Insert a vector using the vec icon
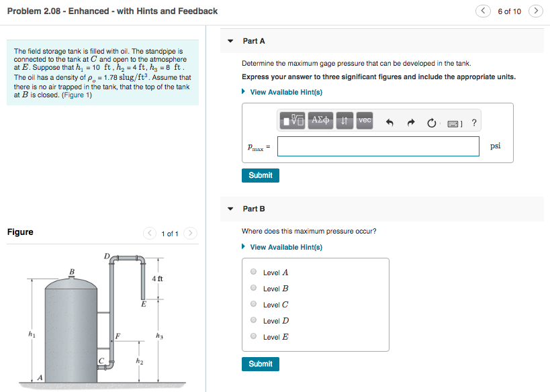 365,120
